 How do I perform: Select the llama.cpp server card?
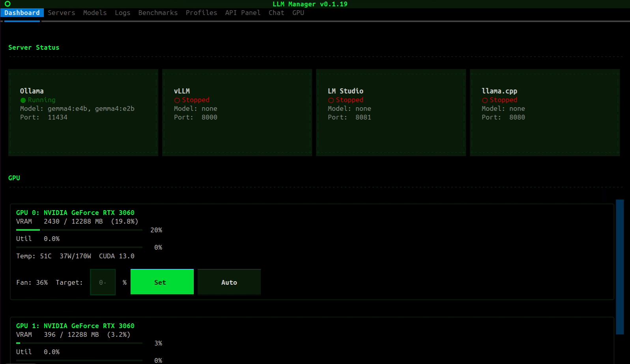pyautogui.click(x=545, y=113)
